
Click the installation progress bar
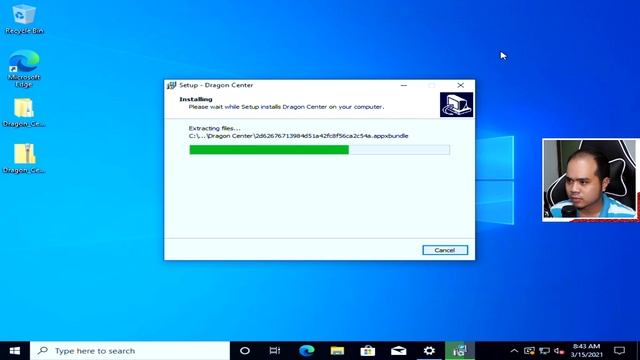(320, 150)
